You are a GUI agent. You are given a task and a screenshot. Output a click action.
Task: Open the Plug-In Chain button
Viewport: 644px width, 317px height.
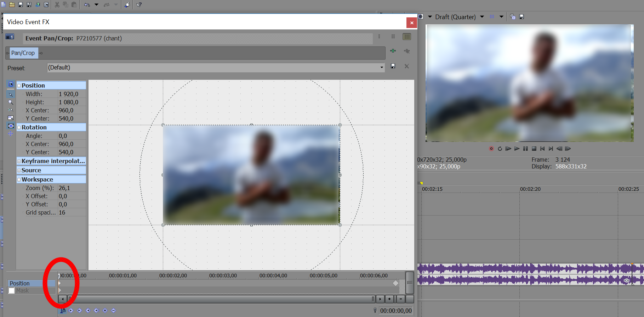coord(393,51)
